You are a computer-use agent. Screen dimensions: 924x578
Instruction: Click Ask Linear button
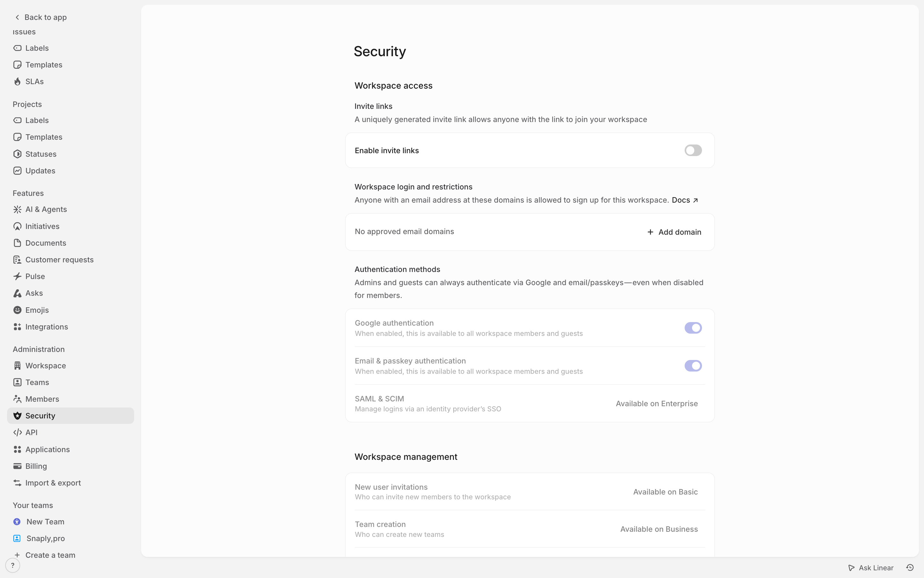870,568
